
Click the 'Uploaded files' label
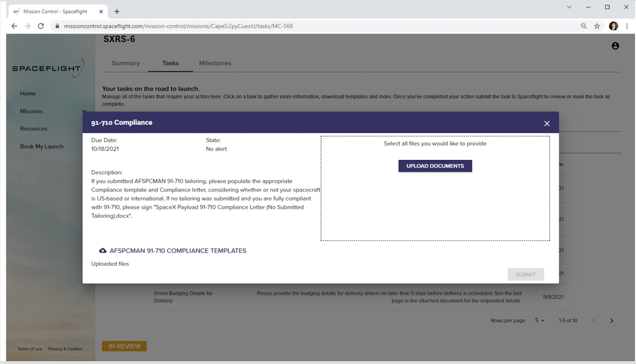pos(110,264)
